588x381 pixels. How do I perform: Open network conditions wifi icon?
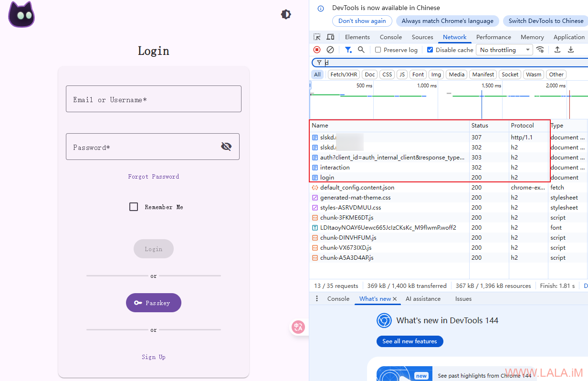(x=540, y=50)
